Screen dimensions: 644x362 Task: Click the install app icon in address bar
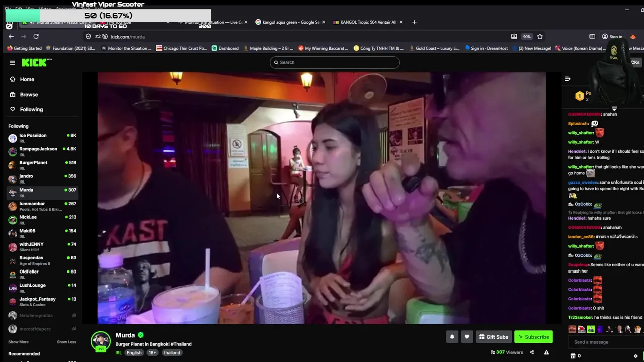click(514, 36)
